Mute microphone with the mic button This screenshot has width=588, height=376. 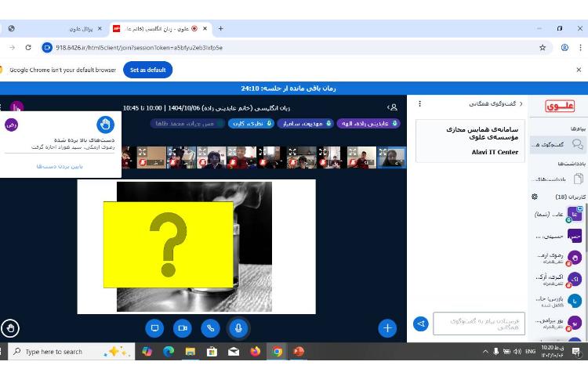coord(238,328)
